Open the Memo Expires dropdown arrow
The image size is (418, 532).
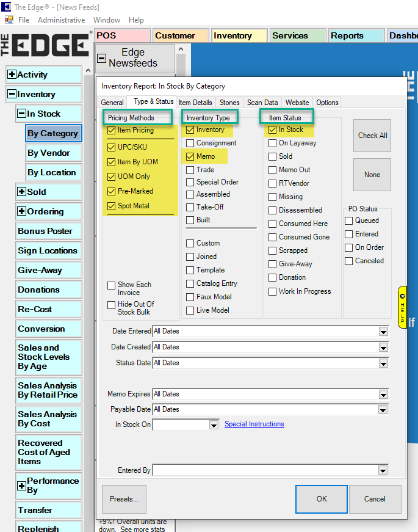(x=383, y=395)
